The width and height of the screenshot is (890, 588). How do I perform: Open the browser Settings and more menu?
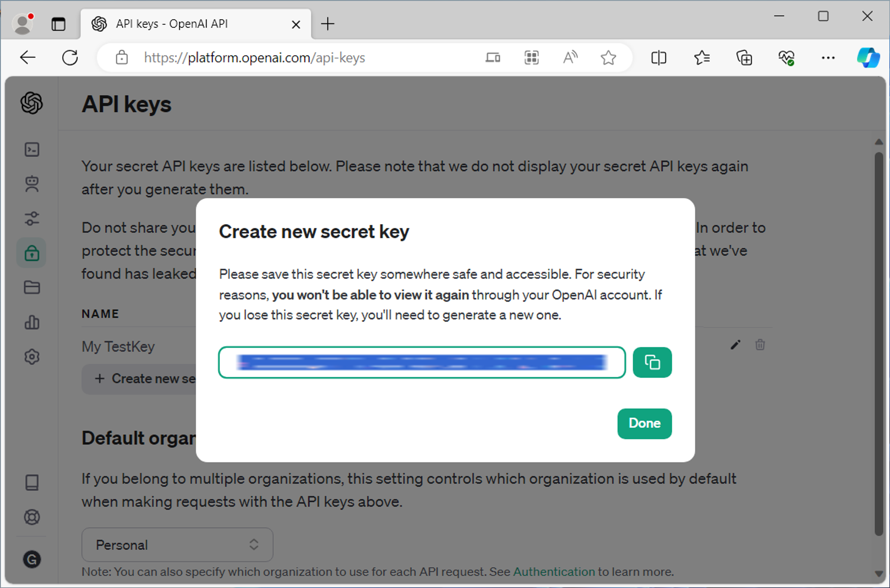point(828,58)
